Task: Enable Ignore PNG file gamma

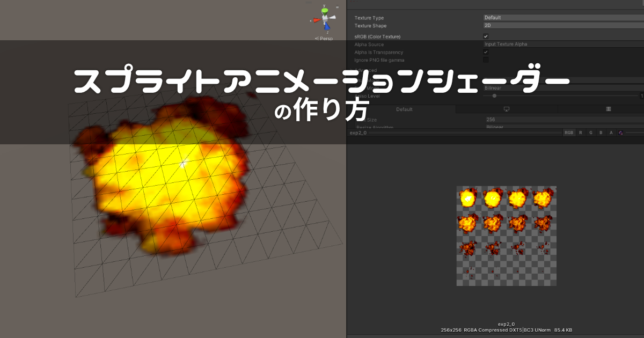Action: (x=486, y=60)
